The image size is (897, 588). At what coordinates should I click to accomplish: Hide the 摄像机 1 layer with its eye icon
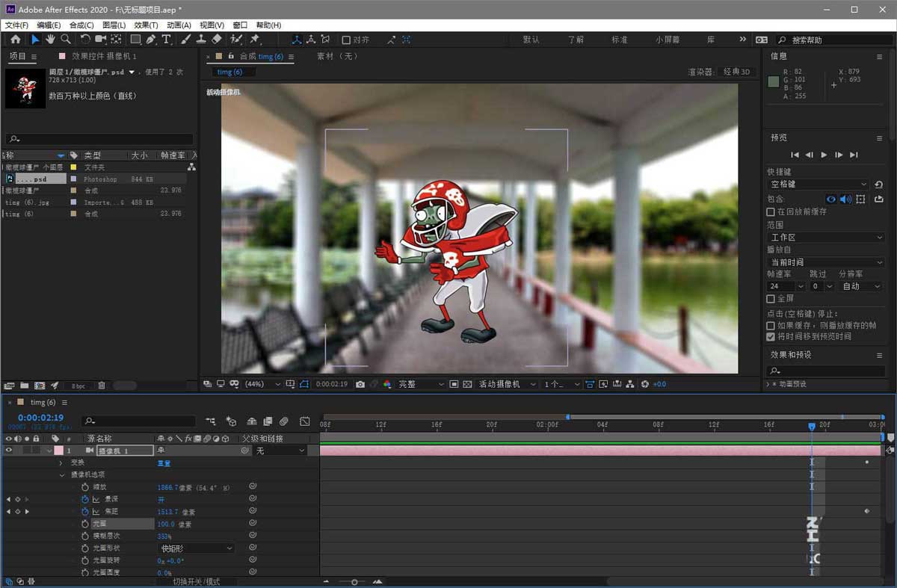click(9, 451)
